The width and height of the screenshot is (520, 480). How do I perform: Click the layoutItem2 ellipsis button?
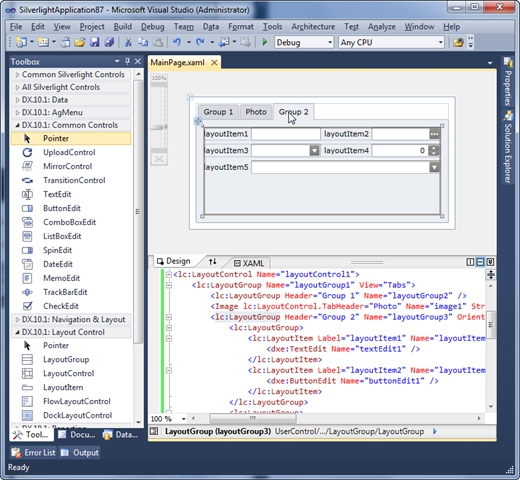434,134
